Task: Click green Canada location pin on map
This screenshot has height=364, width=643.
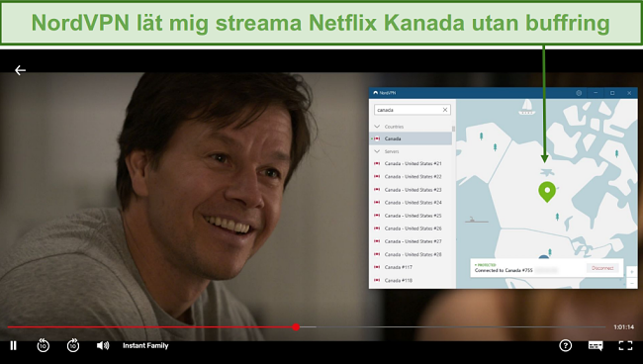Action: [x=547, y=192]
